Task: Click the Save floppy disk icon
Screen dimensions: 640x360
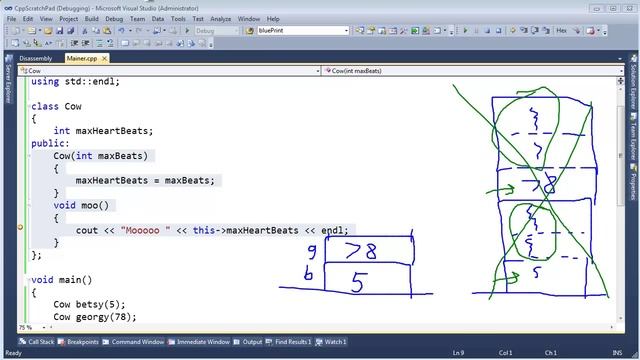Action: 60,31
